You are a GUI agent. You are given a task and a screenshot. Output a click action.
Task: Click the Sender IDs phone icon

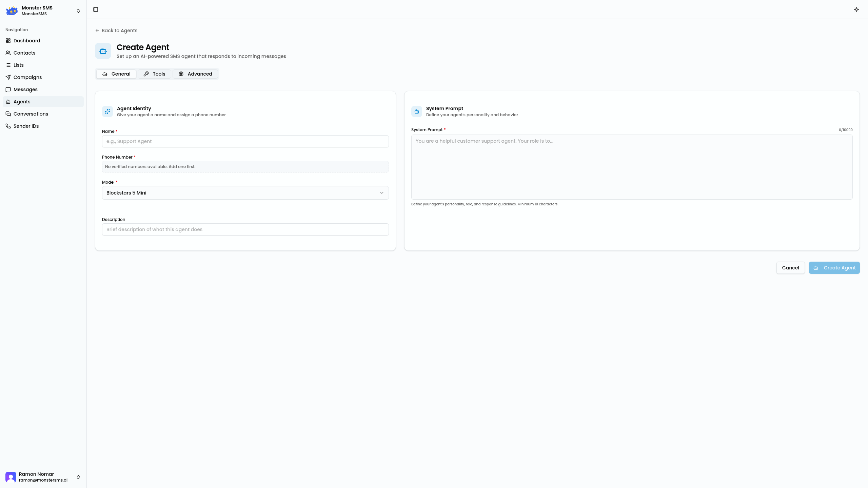[x=8, y=126]
